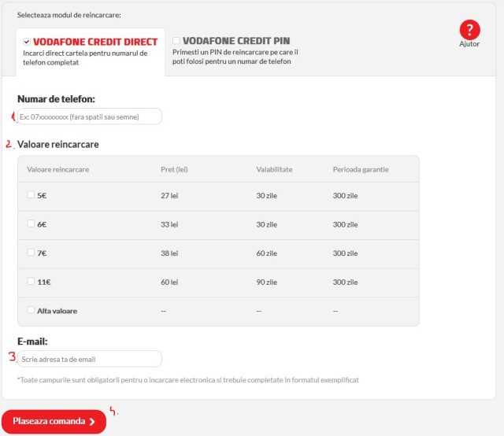
Task: Click the Perioada garantie column header
Action: point(360,169)
